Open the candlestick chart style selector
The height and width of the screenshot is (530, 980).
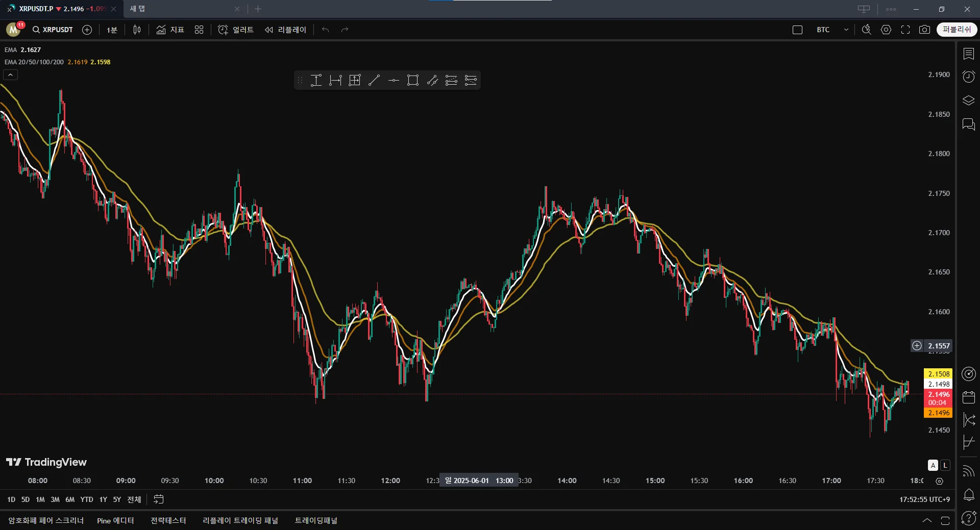[137, 30]
